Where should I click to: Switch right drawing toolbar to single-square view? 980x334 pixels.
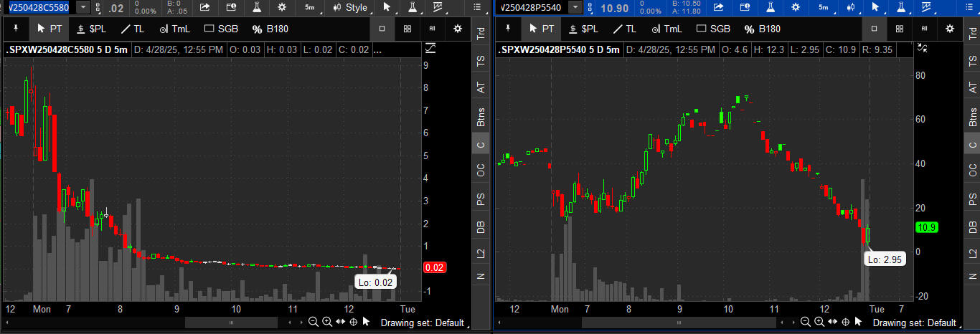(874, 29)
